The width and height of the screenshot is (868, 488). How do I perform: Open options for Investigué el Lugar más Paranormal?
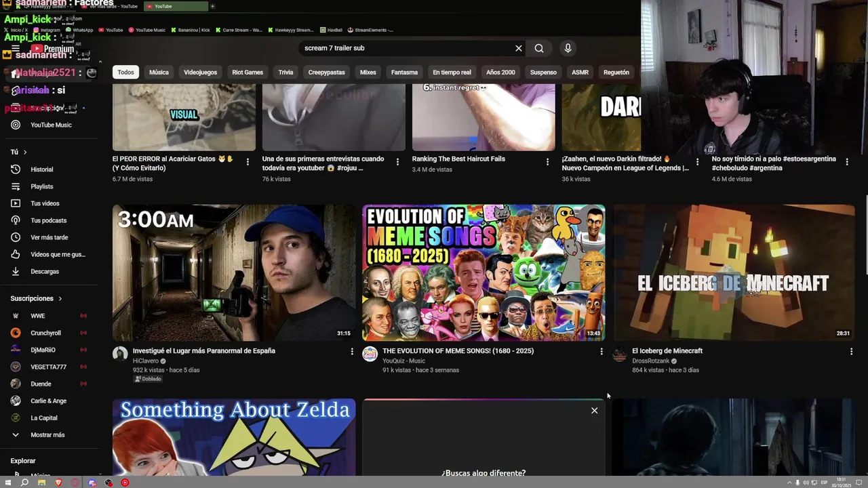tap(351, 351)
